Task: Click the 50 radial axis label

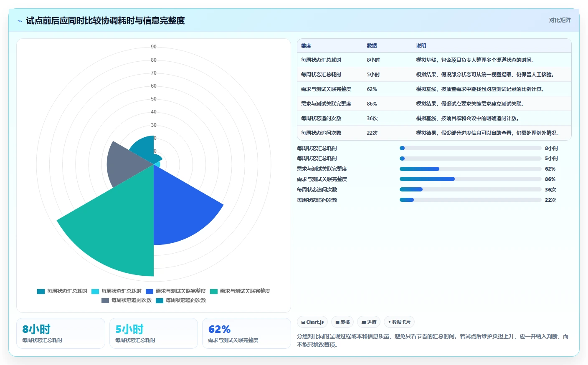Action: [154, 99]
